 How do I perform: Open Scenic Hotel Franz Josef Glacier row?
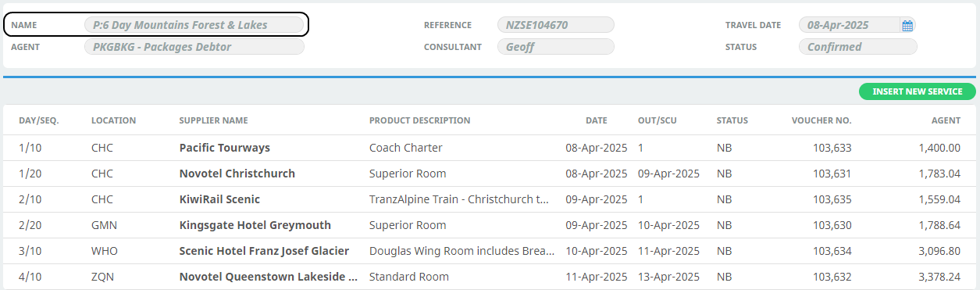(x=490, y=251)
